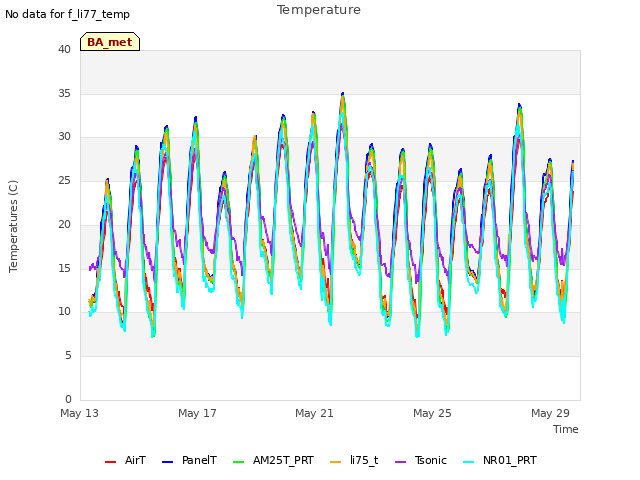Click the May 29 x-axis tick
This screenshot has height=480, width=640.
[x=550, y=413]
